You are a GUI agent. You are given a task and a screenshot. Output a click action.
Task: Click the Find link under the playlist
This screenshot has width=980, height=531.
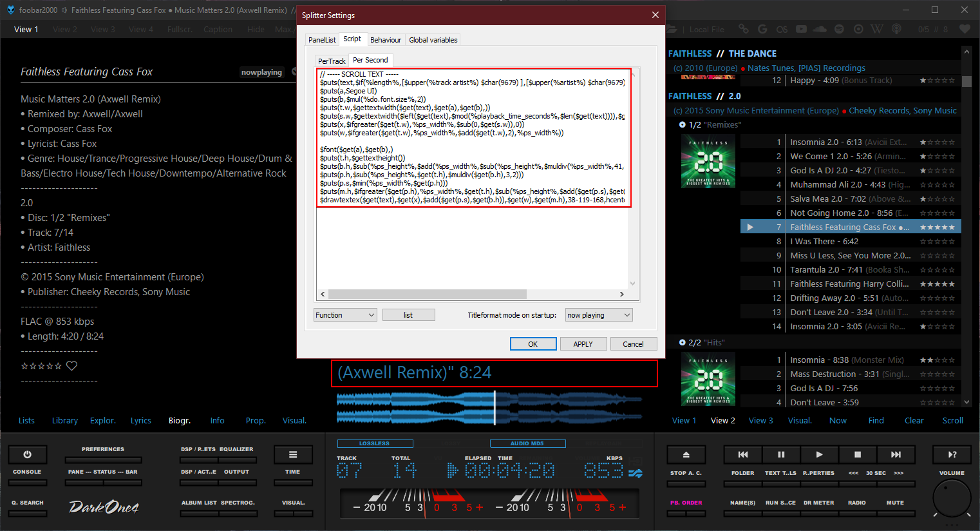coord(876,421)
